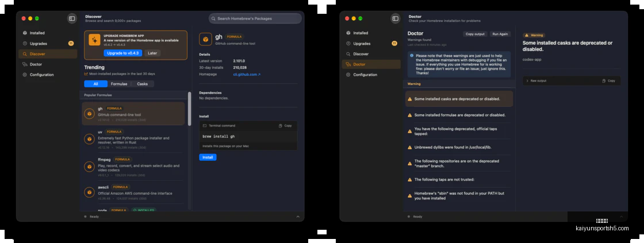Screen dimensions: 644x243
Task: Toggle sidebar icon in Doctor window
Action: [396, 18]
